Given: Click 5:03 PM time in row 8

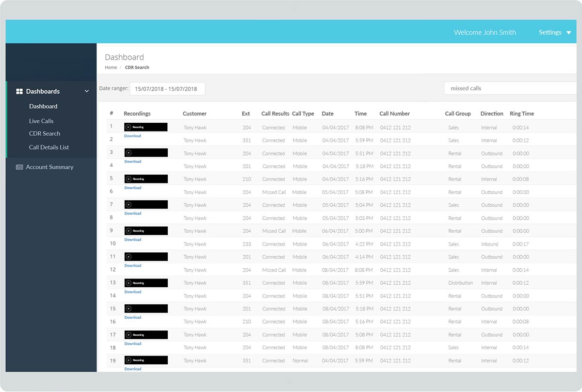Looking at the screenshot, I should (x=364, y=218).
